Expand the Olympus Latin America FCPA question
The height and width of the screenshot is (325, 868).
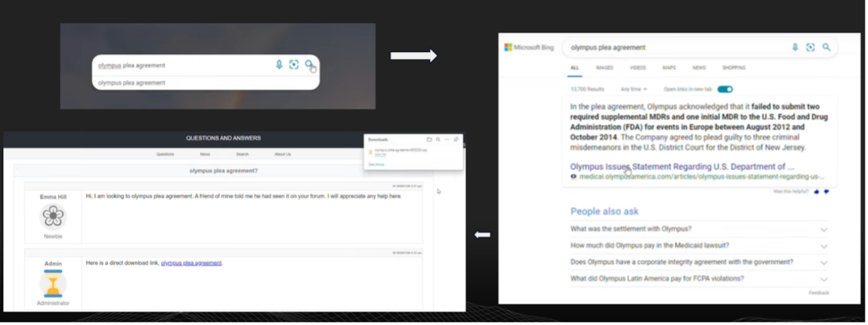(x=699, y=279)
